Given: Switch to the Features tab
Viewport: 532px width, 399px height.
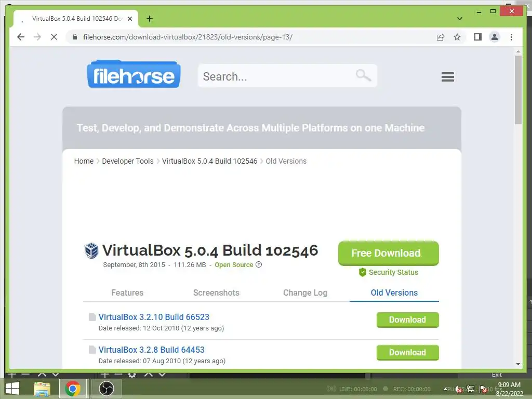Looking at the screenshot, I should [x=127, y=293].
